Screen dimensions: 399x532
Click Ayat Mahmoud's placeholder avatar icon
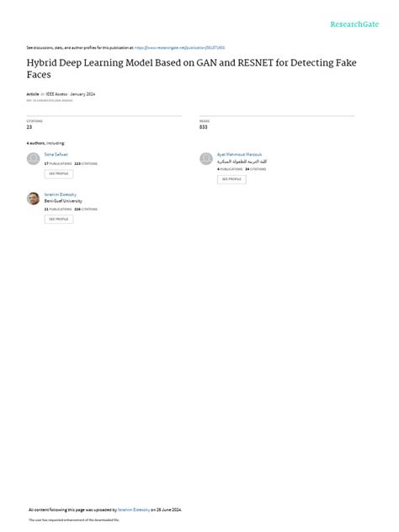(x=206, y=158)
